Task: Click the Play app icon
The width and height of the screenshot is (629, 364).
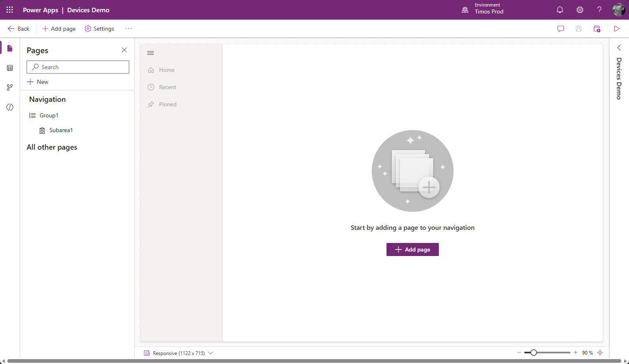Action: pos(617,29)
